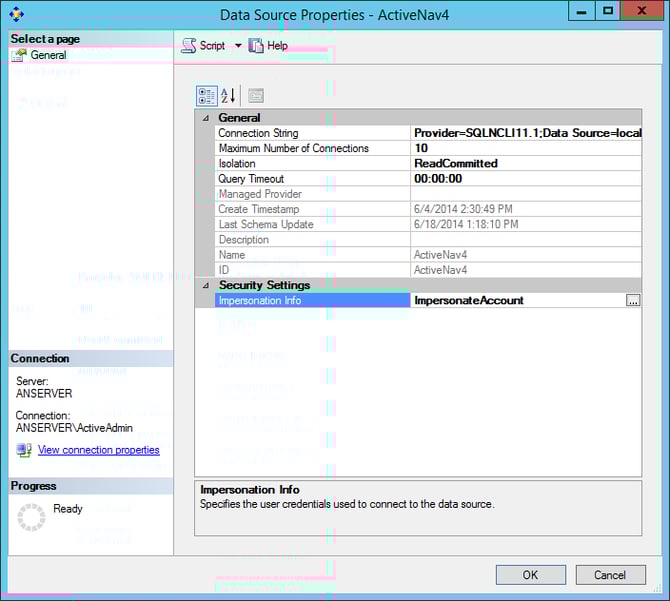Select the Name property label
The width and height of the screenshot is (670, 601).
click(x=232, y=255)
